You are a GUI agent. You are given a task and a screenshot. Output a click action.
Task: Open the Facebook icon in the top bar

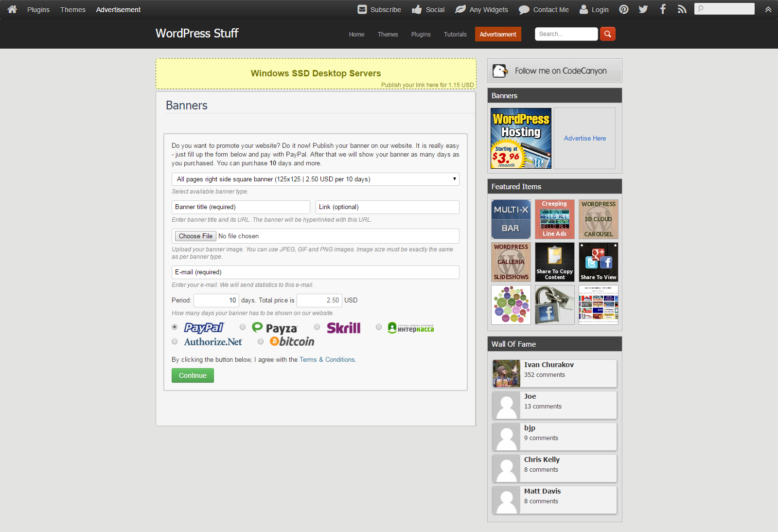click(663, 9)
